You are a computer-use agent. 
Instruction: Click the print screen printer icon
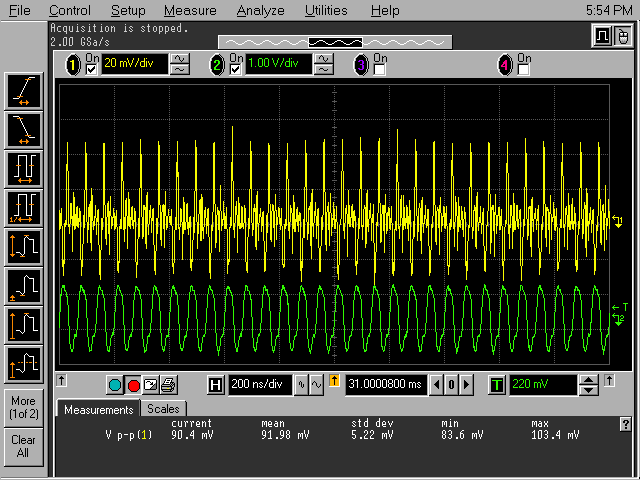click(168, 385)
